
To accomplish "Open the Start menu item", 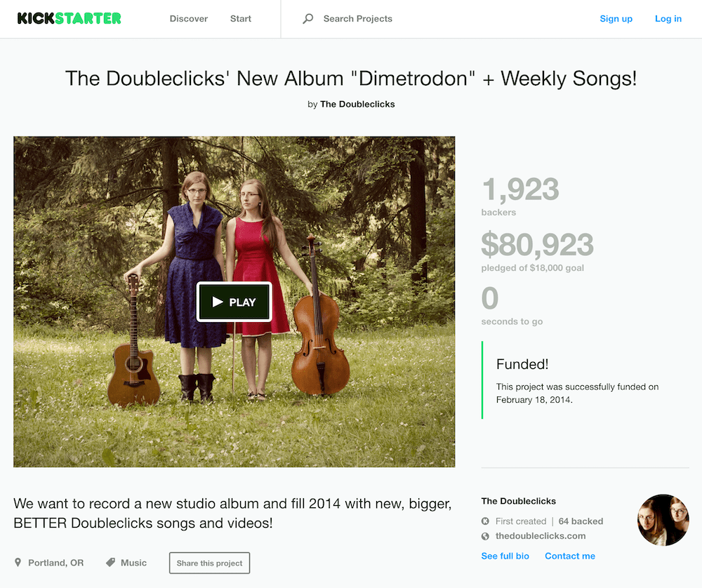I will tap(240, 19).
